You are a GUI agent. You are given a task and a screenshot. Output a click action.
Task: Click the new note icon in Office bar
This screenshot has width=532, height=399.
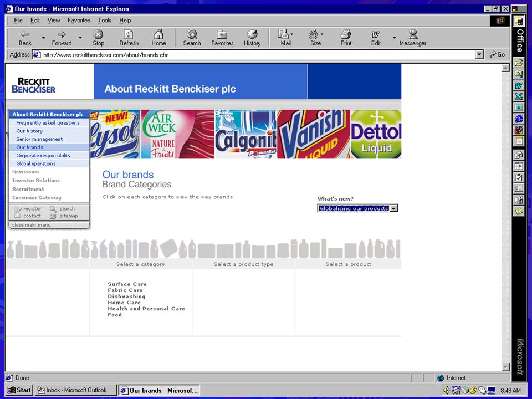point(519,211)
